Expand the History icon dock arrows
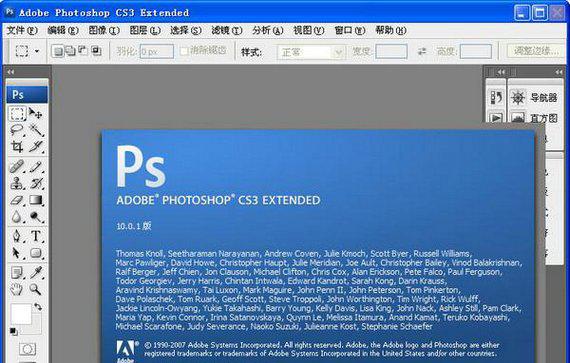The width and height of the screenshot is (570, 363). point(501,72)
